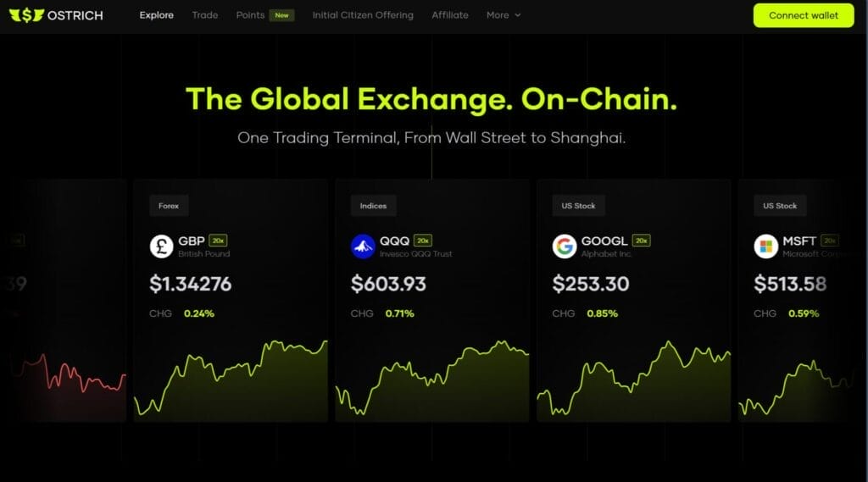
Task: Click the Google logo for GOOGL
Action: [565, 247]
